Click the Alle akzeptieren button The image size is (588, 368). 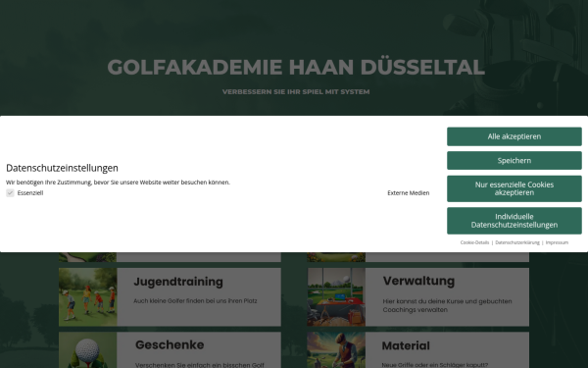coord(514,136)
